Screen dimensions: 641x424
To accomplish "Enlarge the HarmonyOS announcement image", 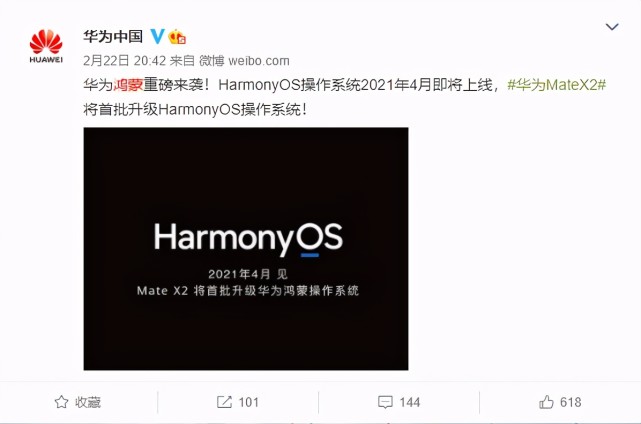I will [246, 249].
